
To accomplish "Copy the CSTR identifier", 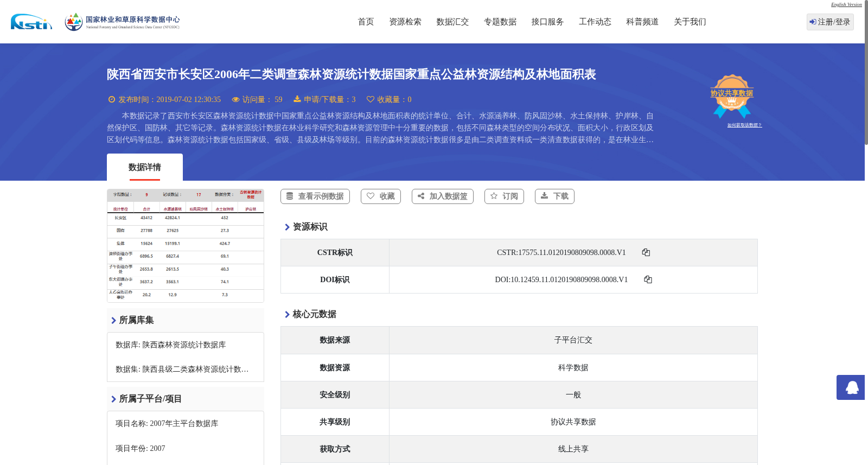I will click(x=646, y=252).
